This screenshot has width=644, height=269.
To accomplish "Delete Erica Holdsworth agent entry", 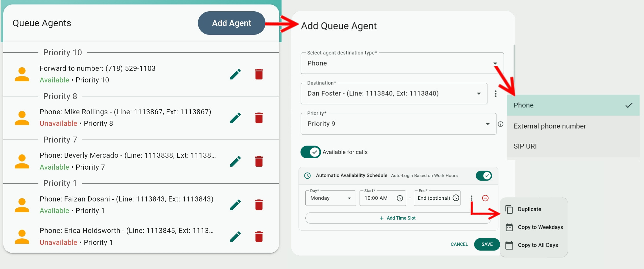I will [259, 237].
